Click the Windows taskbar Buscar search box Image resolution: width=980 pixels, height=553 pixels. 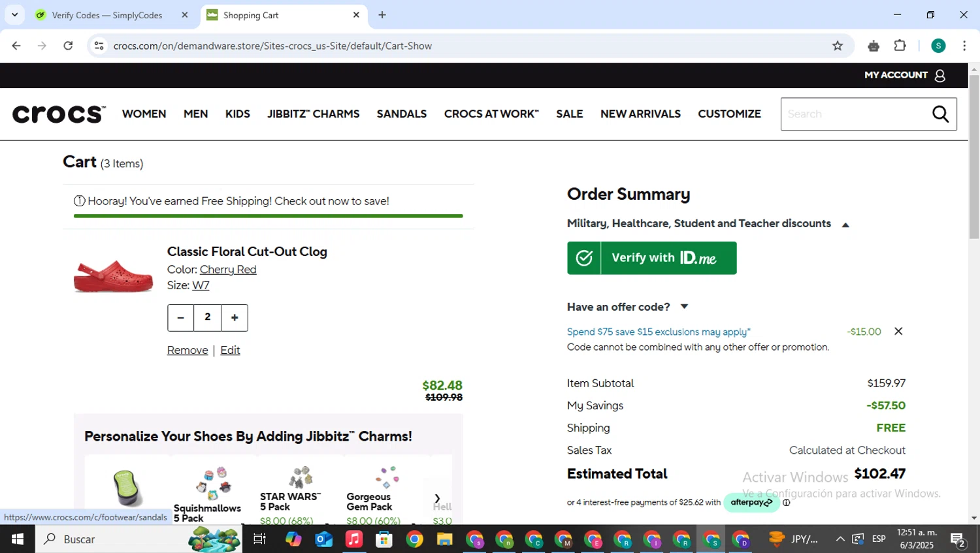(139, 539)
